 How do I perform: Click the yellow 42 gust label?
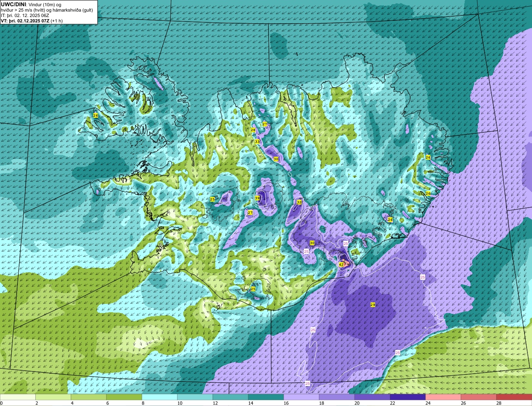click(341, 264)
